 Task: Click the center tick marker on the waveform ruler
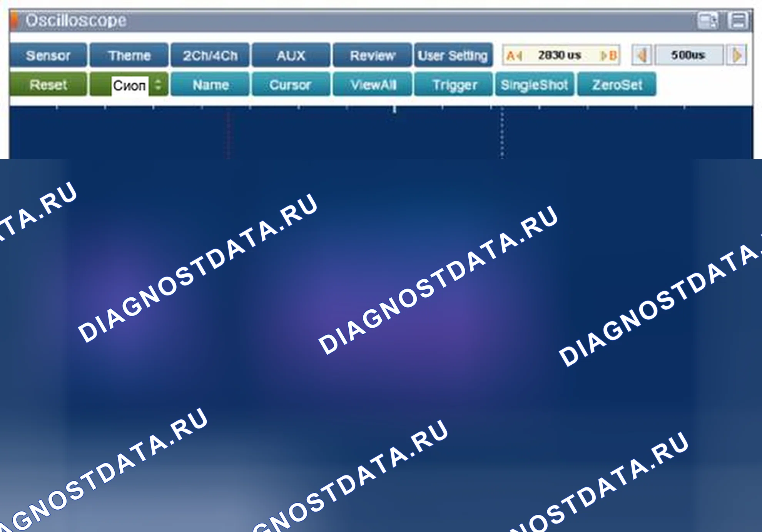394,110
